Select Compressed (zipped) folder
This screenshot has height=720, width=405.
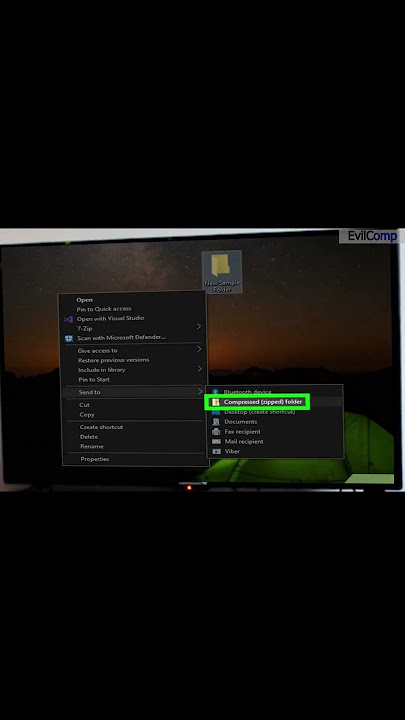click(263, 402)
